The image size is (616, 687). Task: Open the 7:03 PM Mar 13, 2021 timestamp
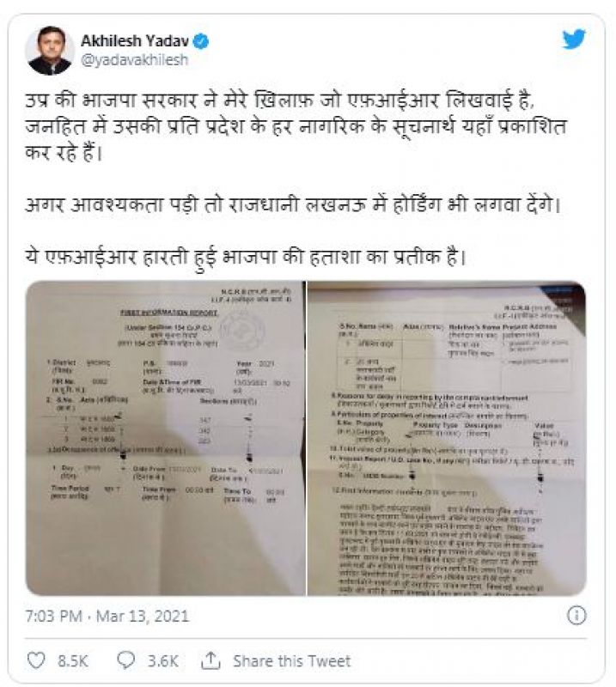tap(107, 616)
